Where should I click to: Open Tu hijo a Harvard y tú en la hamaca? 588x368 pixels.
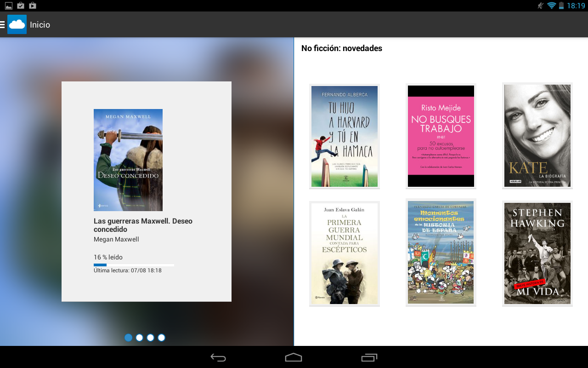[x=345, y=136]
